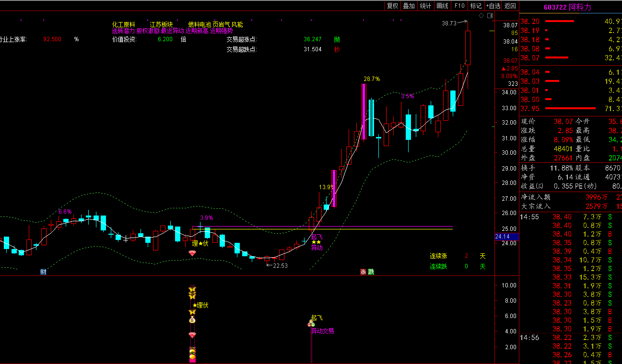Open the 叠加 overlay menu

pos(409,6)
